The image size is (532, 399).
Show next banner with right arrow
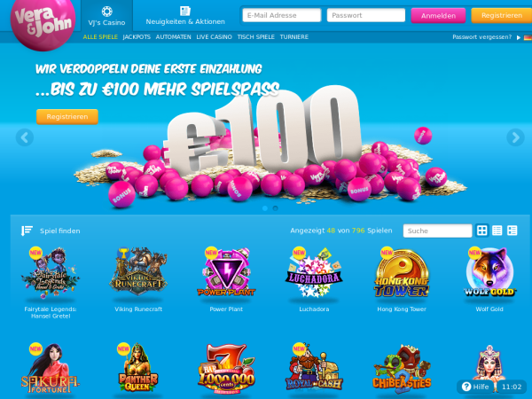click(x=515, y=137)
